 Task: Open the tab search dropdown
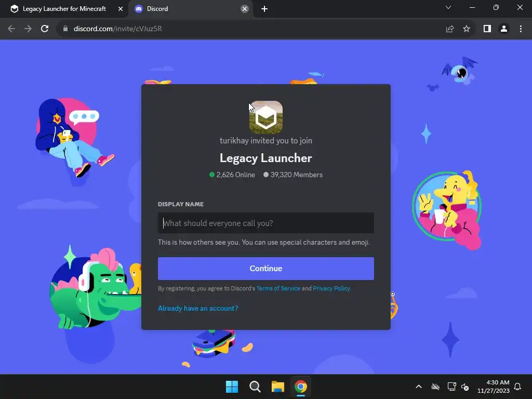448,7
